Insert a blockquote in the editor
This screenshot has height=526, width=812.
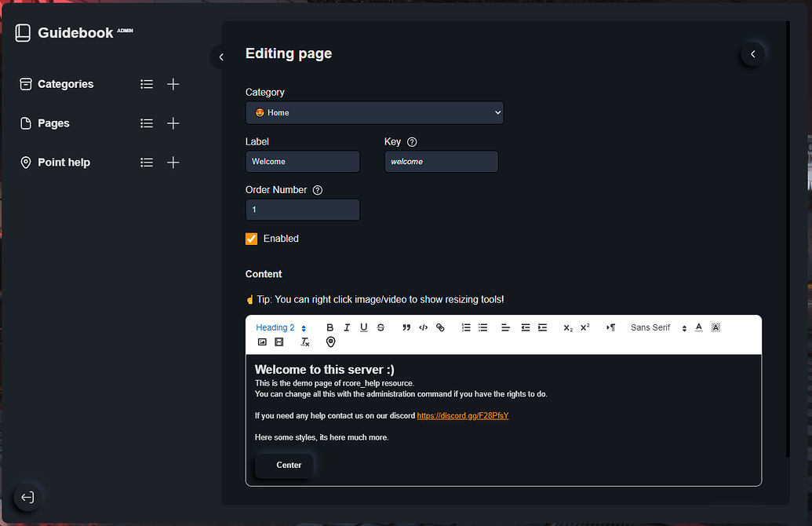tap(406, 327)
